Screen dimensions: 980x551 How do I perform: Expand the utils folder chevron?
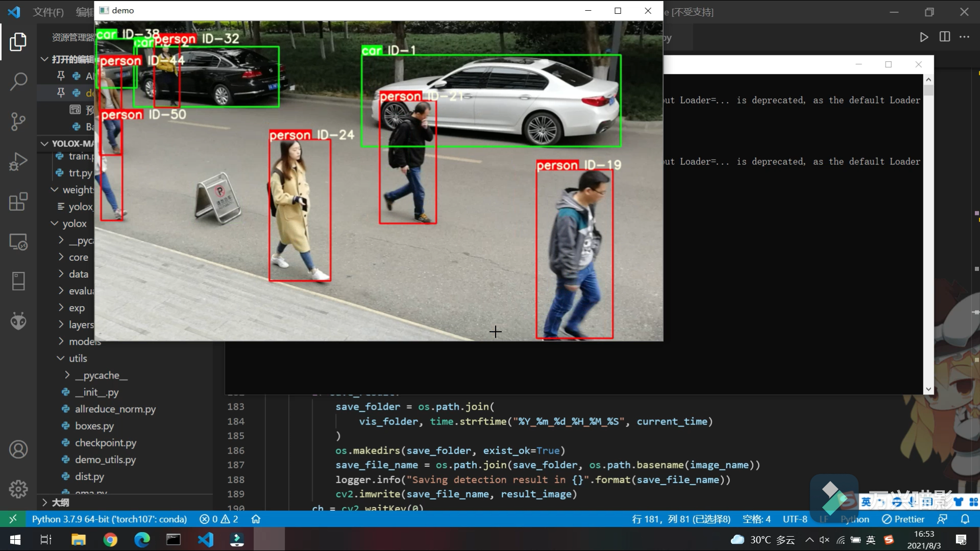(61, 358)
